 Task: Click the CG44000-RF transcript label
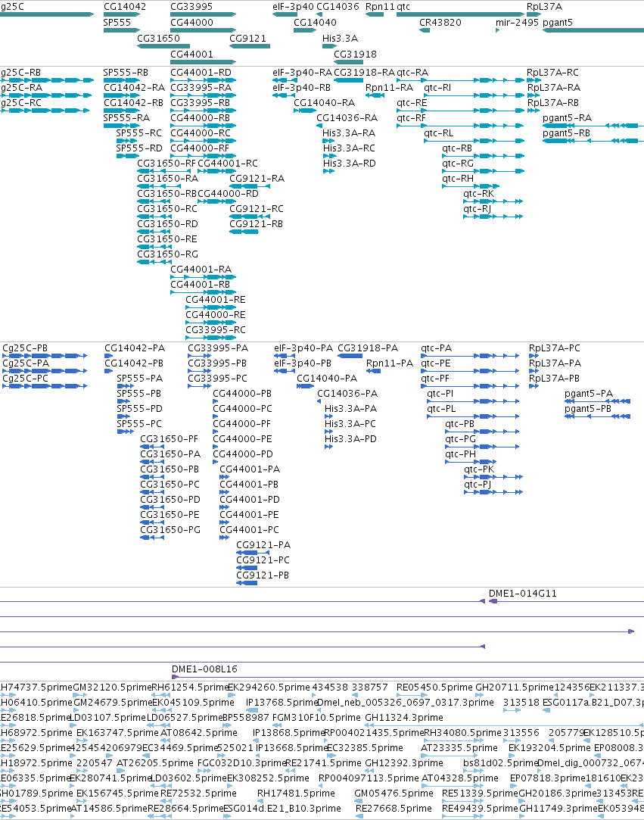pos(200,148)
